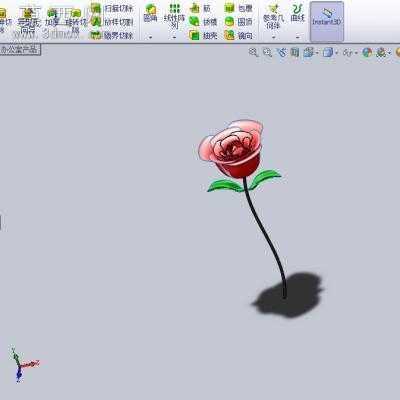Open Reference Geometry (参考几何体) tool

274,17
